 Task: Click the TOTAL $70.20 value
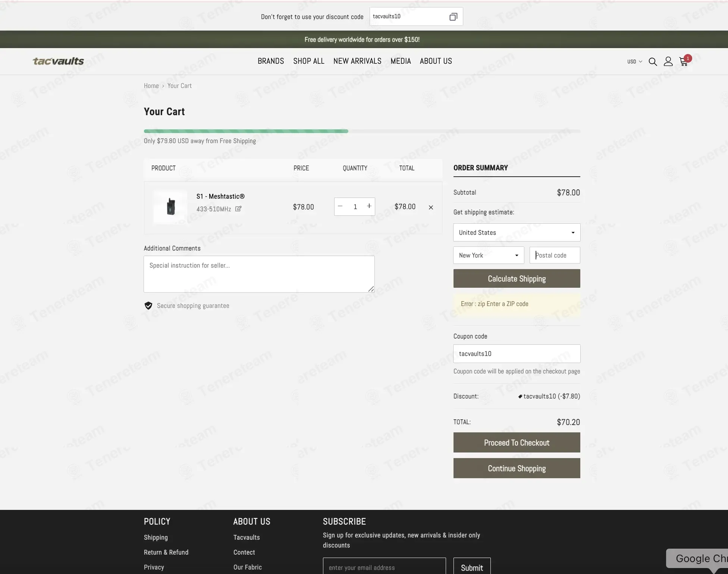coord(568,422)
